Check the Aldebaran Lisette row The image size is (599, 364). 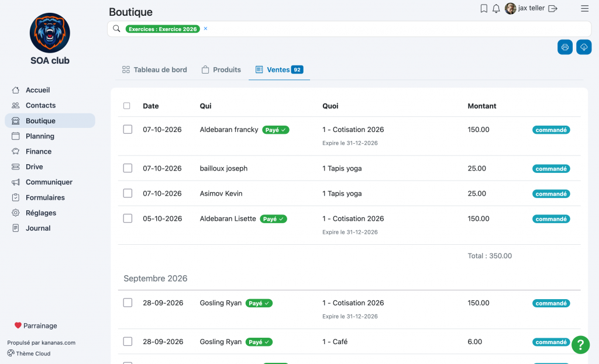[x=128, y=219]
